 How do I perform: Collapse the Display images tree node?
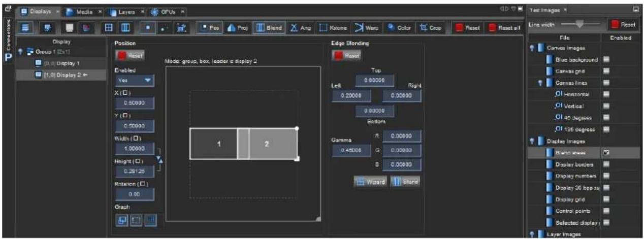532,141
